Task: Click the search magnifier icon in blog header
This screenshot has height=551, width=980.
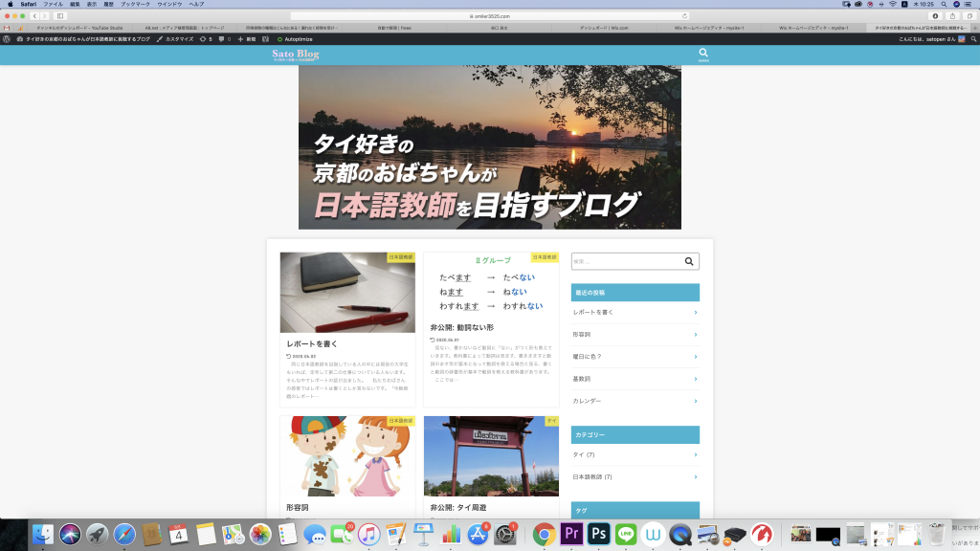Action: coord(703,54)
